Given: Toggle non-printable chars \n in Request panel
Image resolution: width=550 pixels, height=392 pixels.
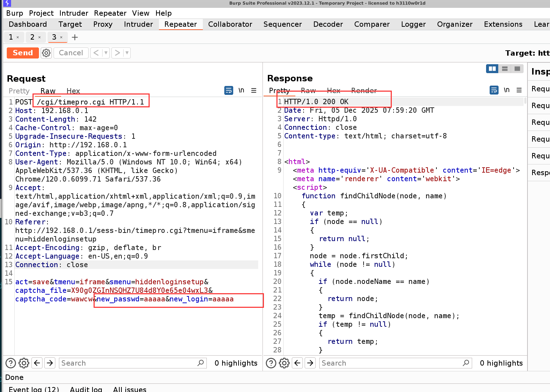Looking at the screenshot, I should (241, 91).
